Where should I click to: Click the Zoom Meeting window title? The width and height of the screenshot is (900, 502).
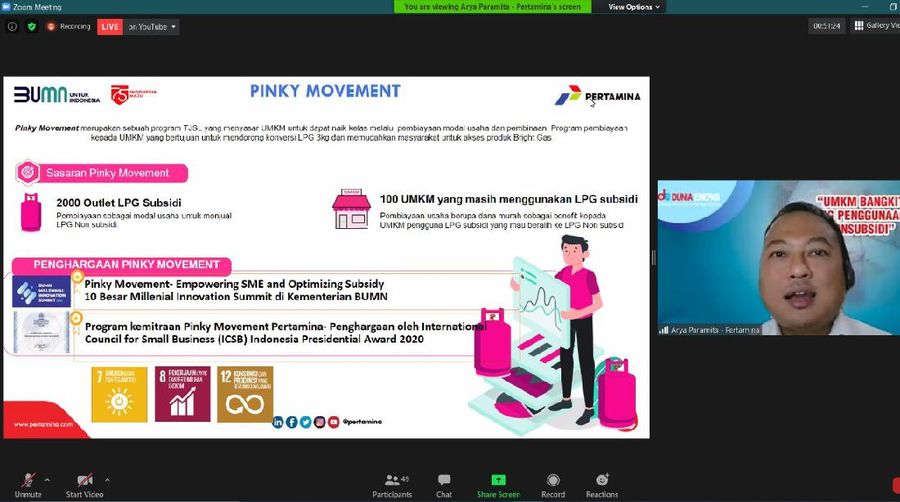(x=34, y=7)
